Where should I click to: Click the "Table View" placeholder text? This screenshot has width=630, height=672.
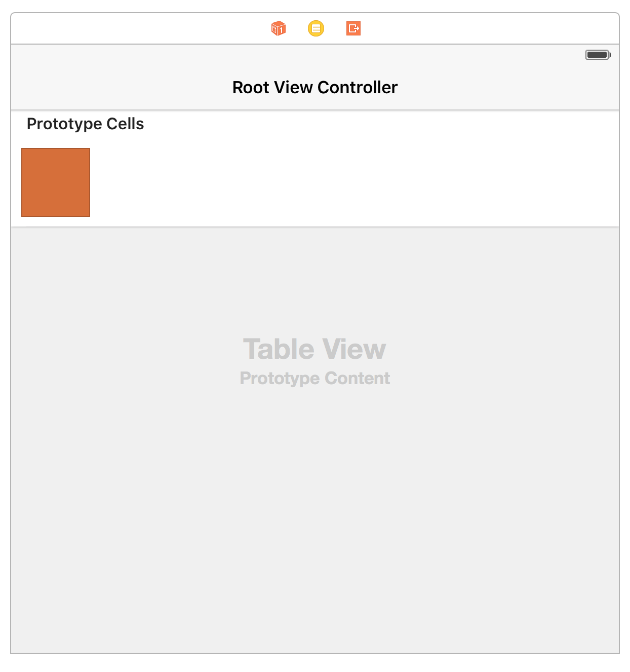pyautogui.click(x=314, y=349)
